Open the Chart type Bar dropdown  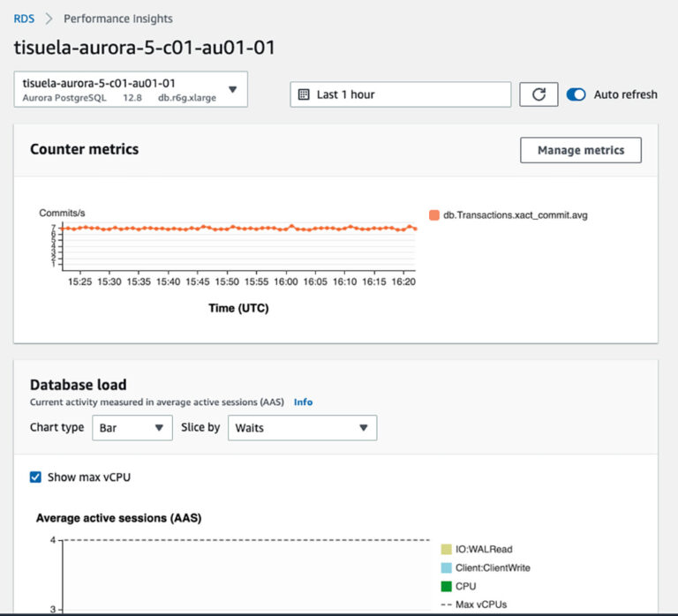132,427
